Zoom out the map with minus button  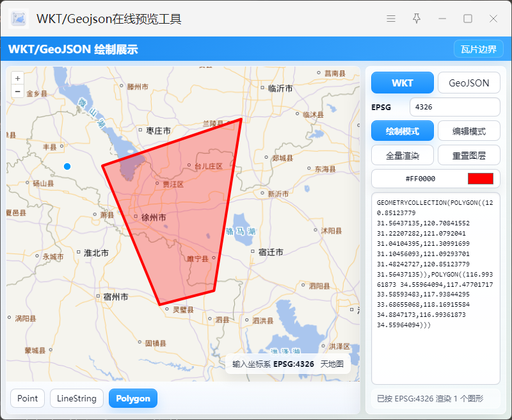pos(18,92)
